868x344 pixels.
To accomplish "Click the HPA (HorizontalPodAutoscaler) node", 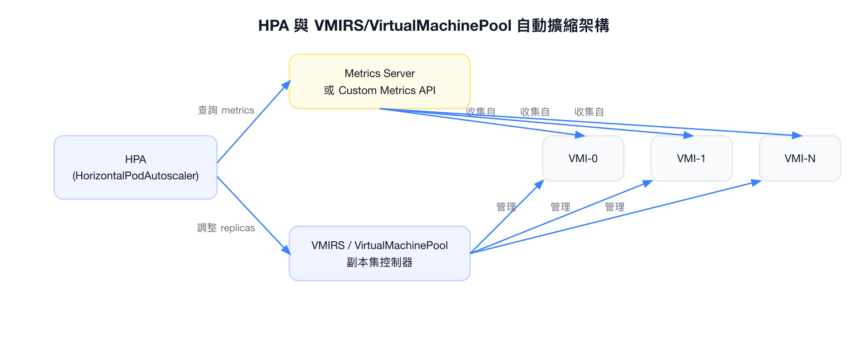I will pos(136,167).
